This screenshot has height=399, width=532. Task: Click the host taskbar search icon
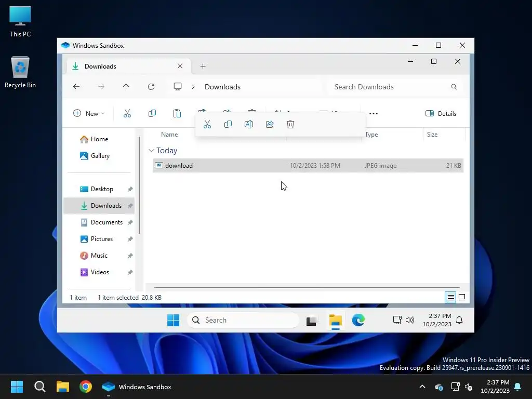click(39, 387)
